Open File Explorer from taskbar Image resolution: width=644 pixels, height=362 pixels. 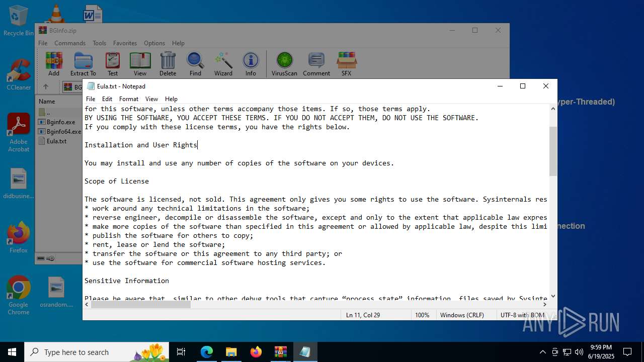click(231, 352)
